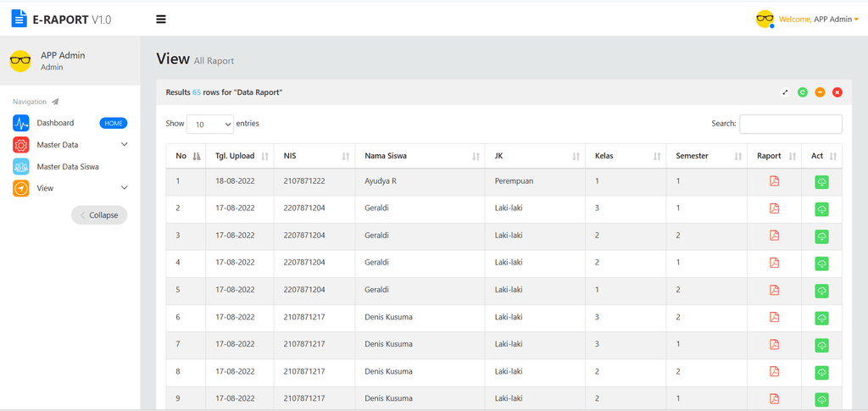Click the expand fullscreen panel icon

click(x=784, y=92)
